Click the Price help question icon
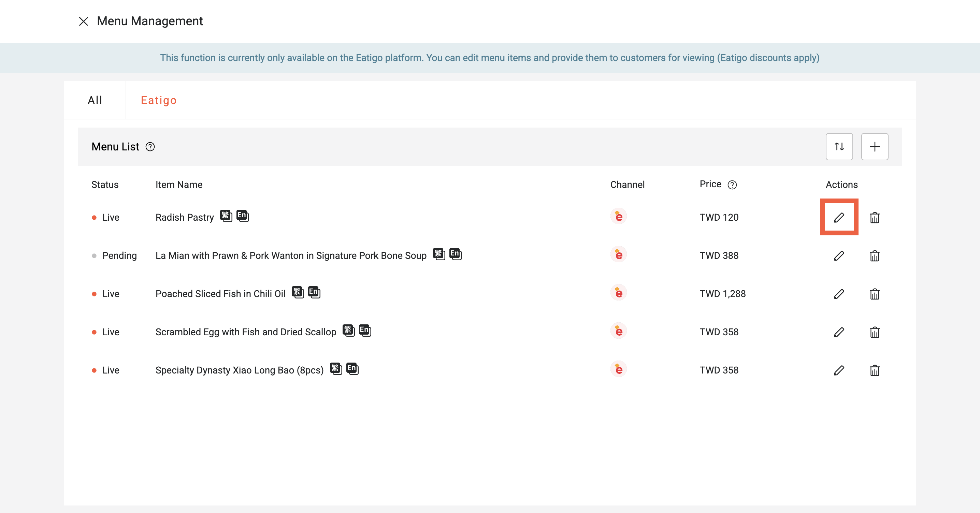 coord(732,185)
